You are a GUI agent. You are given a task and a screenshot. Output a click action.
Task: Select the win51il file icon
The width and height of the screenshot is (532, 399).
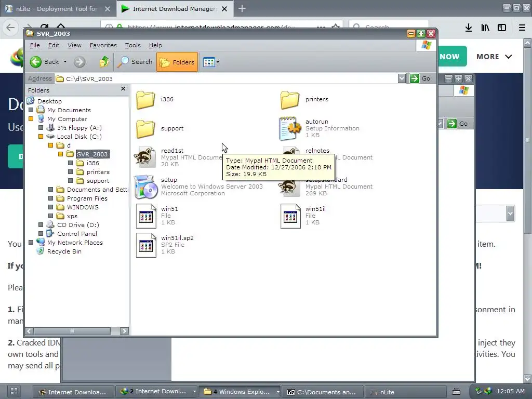pyautogui.click(x=290, y=216)
